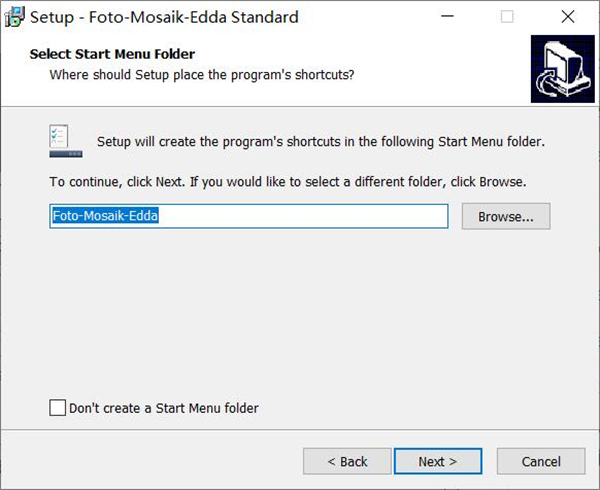Viewport: 600px width, 490px height.
Task: Cancel the installation
Action: pyautogui.click(x=541, y=461)
